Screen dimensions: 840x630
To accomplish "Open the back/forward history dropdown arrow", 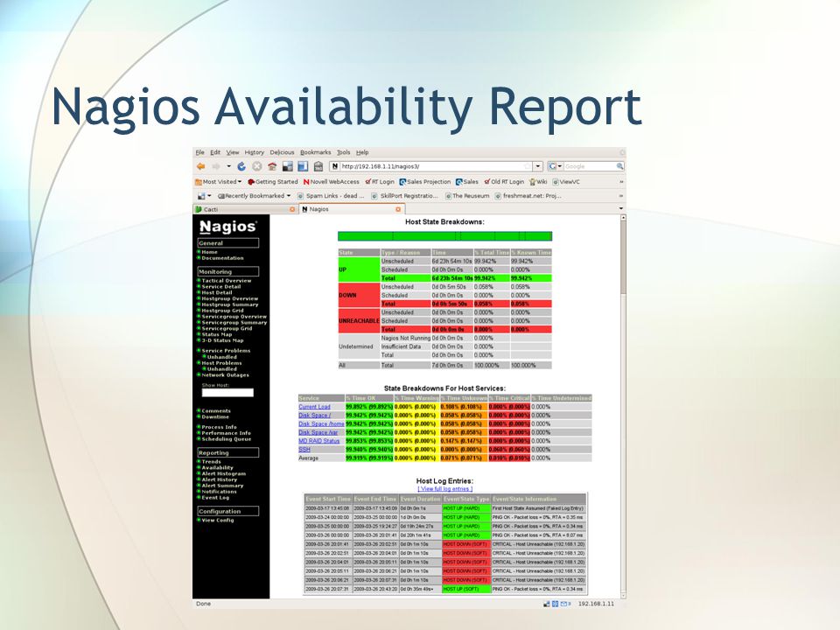I will coord(228,166).
